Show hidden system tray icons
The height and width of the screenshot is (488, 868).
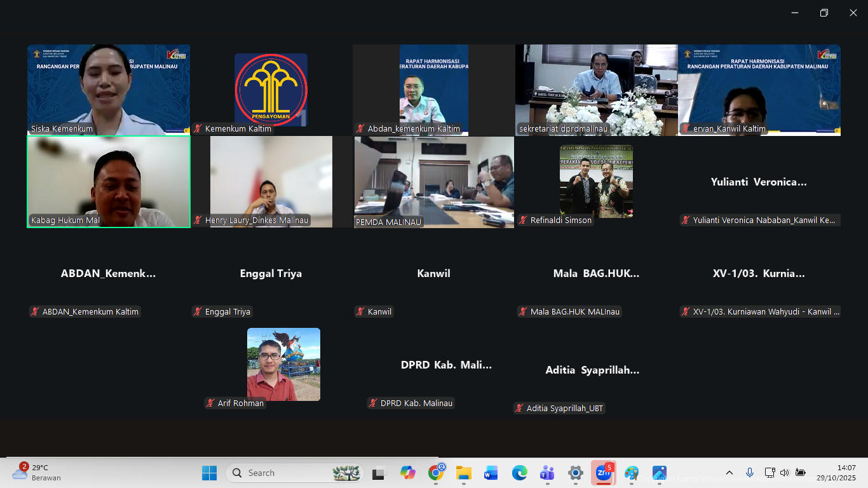coord(729,473)
